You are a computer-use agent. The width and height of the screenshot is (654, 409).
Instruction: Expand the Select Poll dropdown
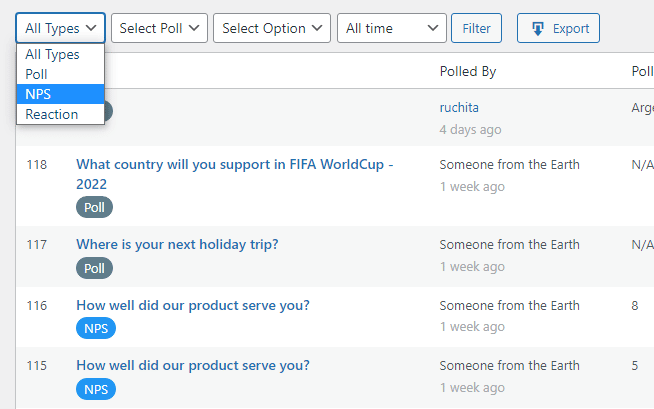click(x=159, y=28)
